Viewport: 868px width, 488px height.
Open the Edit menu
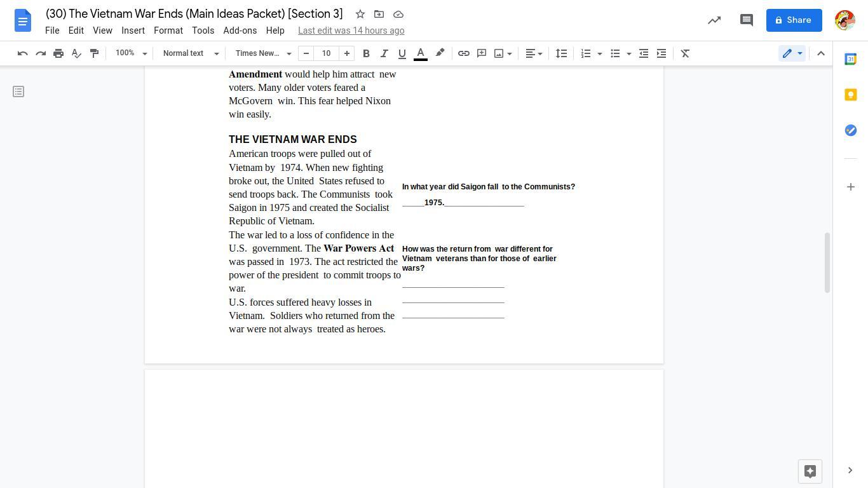pyautogui.click(x=76, y=30)
